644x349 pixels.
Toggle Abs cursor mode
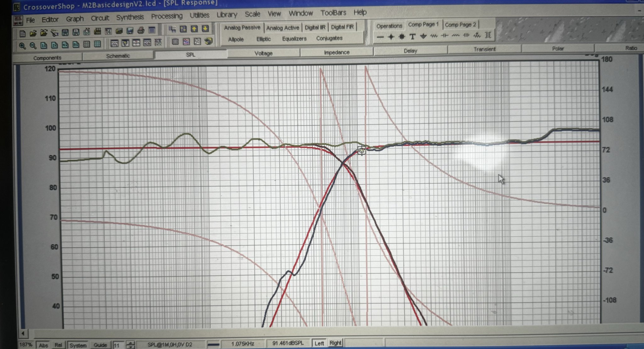tap(43, 345)
